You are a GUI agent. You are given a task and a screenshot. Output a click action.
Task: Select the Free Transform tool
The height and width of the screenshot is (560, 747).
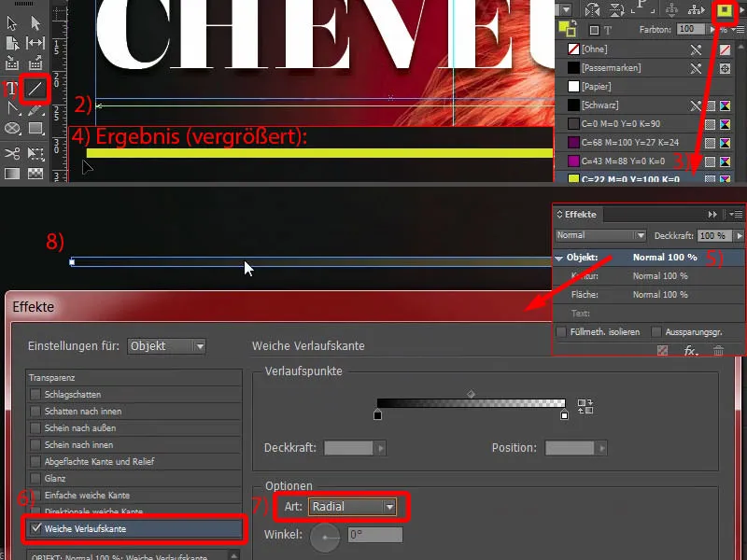pyautogui.click(x=35, y=153)
